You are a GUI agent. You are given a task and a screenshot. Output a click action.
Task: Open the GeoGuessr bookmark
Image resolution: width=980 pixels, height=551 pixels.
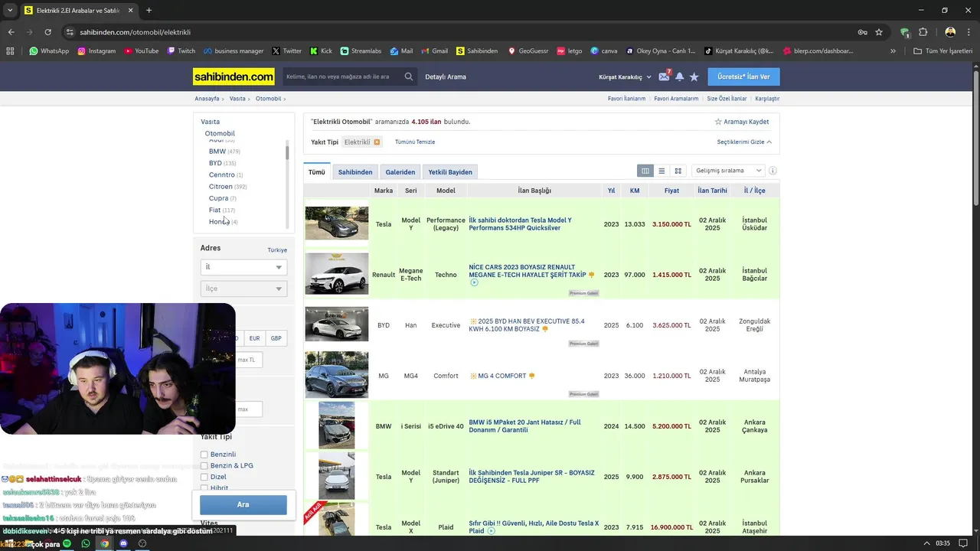click(528, 51)
